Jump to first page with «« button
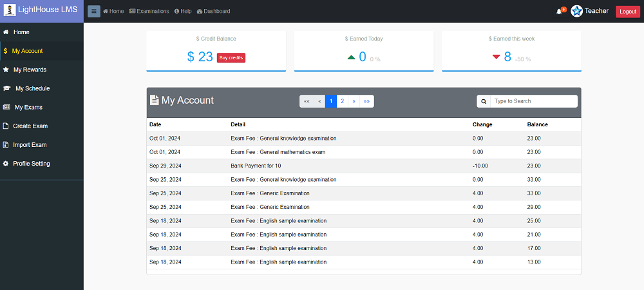The width and height of the screenshot is (644, 290). click(x=307, y=101)
